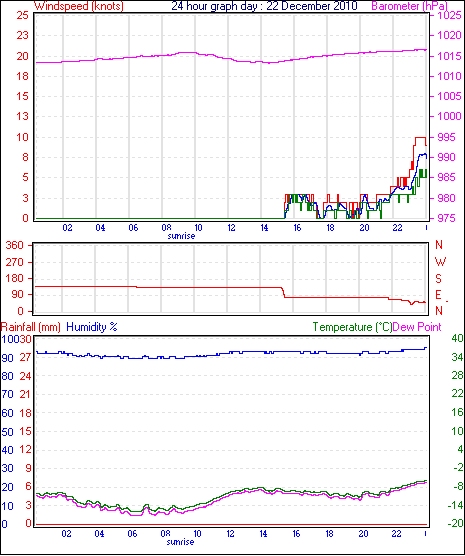The height and width of the screenshot is (556, 465).
Task: Click the Temperature (°C) legend label
Action: coord(353,327)
